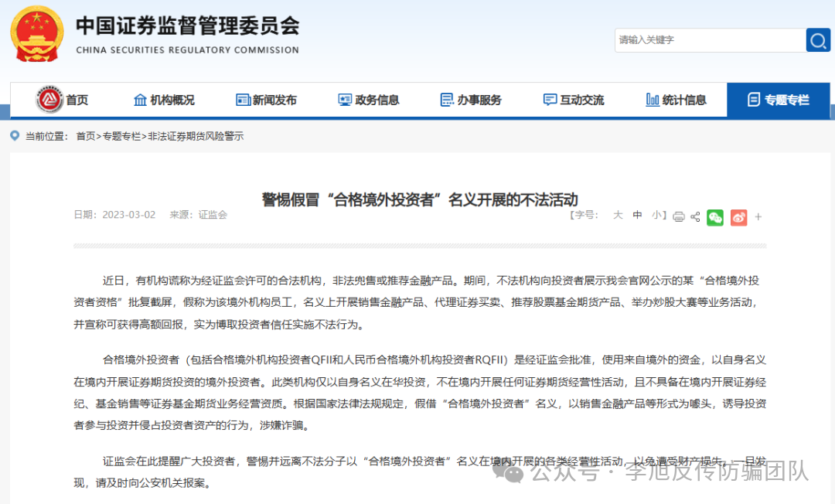The height and width of the screenshot is (504, 835).
Task: Click the location pin icon before 当前位置
Action: pos(13,136)
